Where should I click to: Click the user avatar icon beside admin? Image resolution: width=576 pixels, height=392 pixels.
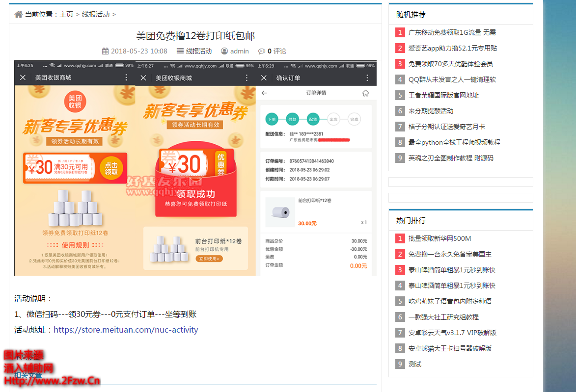[224, 51]
